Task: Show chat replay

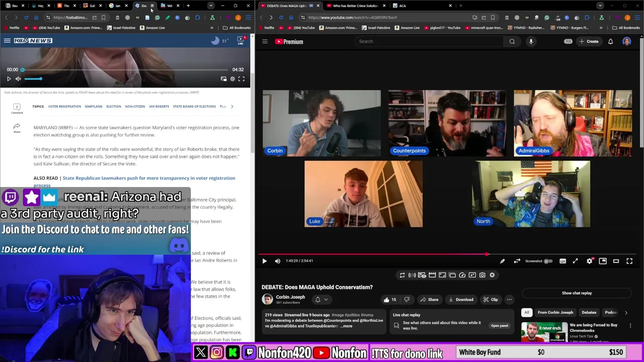Action: pyautogui.click(x=577, y=293)
